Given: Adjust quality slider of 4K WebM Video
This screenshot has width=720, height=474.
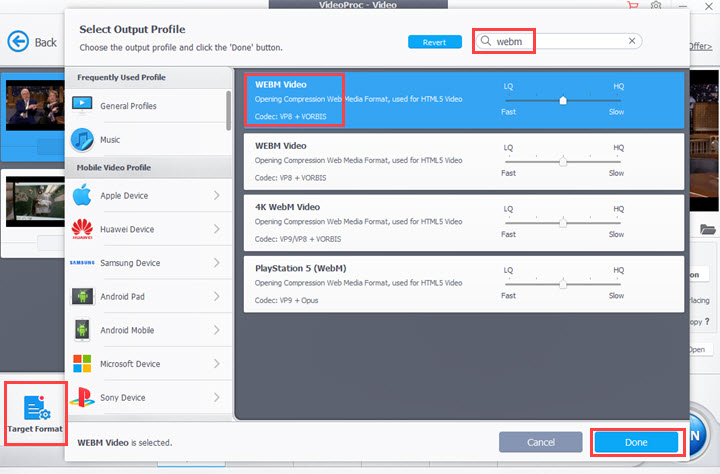Looking at the screenshot, I should (x=562, y=223).
